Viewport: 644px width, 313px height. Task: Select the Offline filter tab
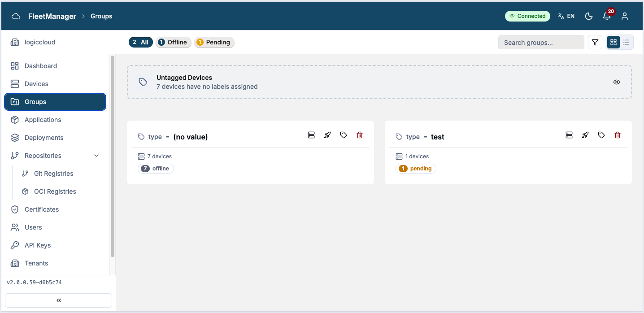[x=174, y=42]
